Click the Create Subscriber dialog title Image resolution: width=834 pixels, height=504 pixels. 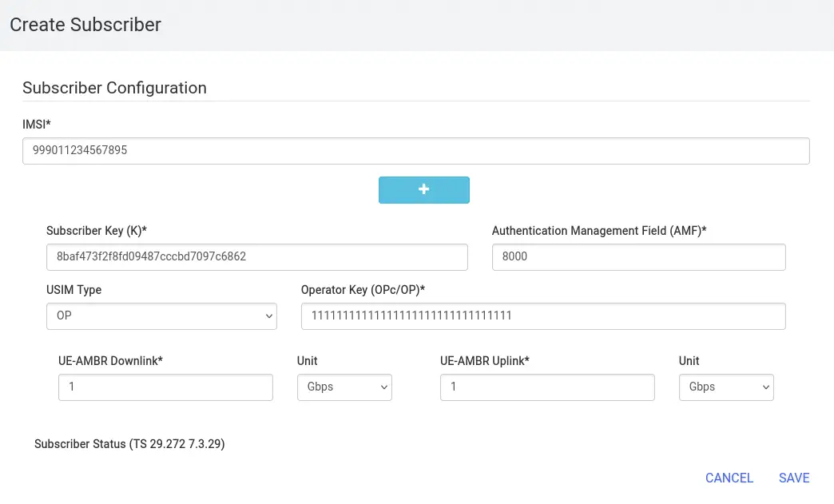click(x=85, y=25)
